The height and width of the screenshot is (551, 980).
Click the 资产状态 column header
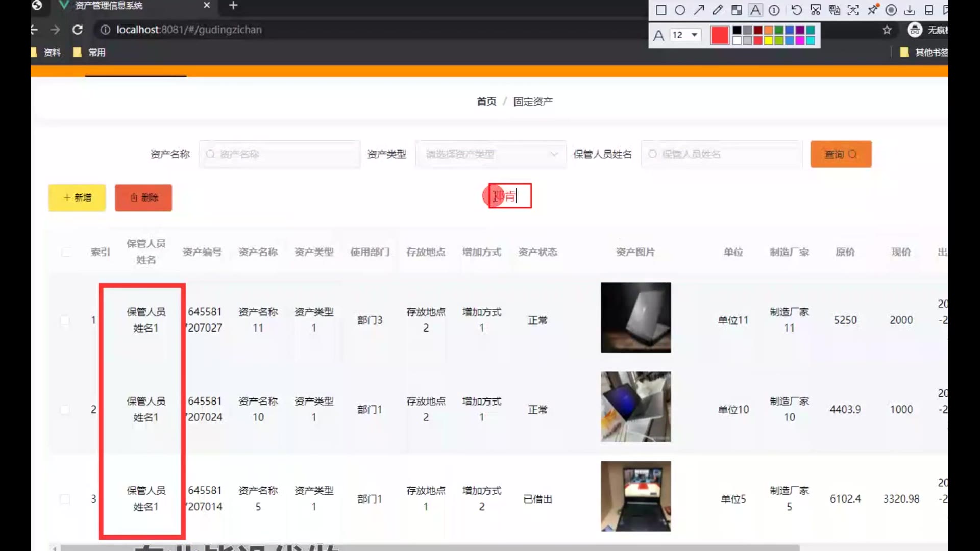click(x=537, y=252)
